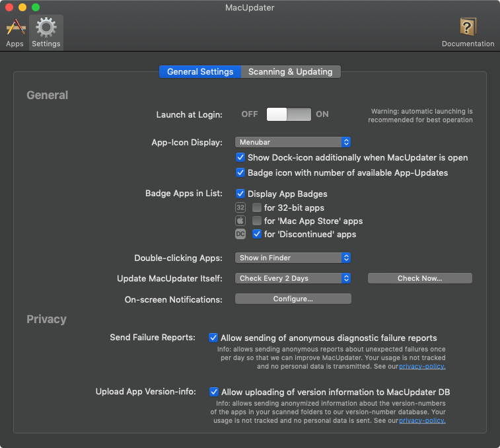Click the ON label beside the login switch

click(322, 114)
